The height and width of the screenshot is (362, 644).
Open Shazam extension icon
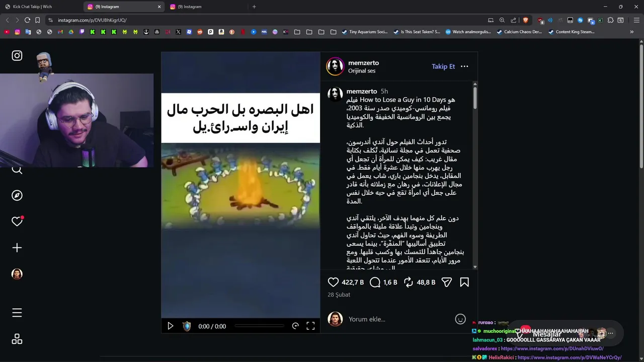pyautogui.click(x=580, y=20)
